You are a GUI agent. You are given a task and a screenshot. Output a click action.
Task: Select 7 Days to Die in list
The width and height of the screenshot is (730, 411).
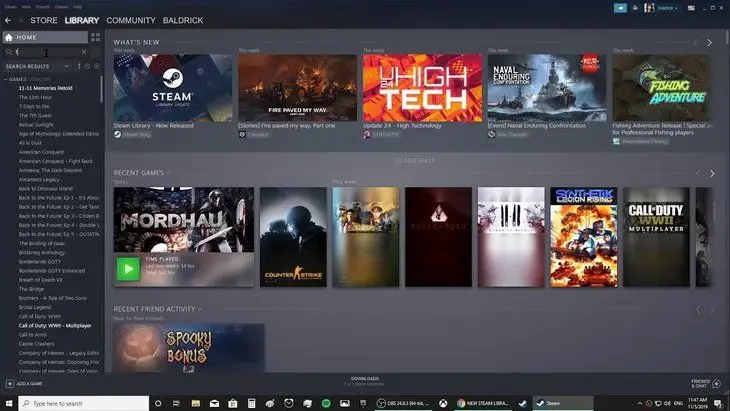(34, 107)
